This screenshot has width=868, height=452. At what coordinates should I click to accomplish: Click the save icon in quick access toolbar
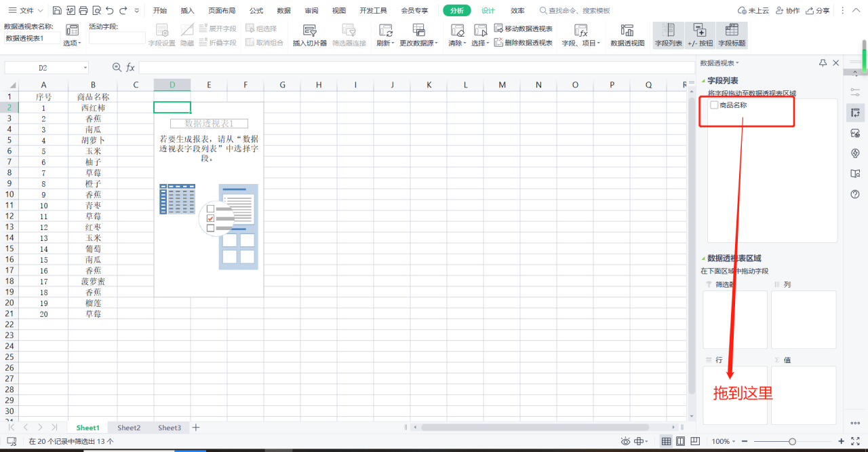(57, 10)
